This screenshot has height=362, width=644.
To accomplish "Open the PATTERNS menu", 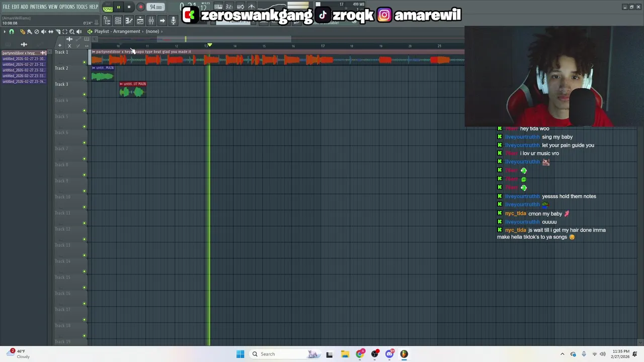I will 38,7.
